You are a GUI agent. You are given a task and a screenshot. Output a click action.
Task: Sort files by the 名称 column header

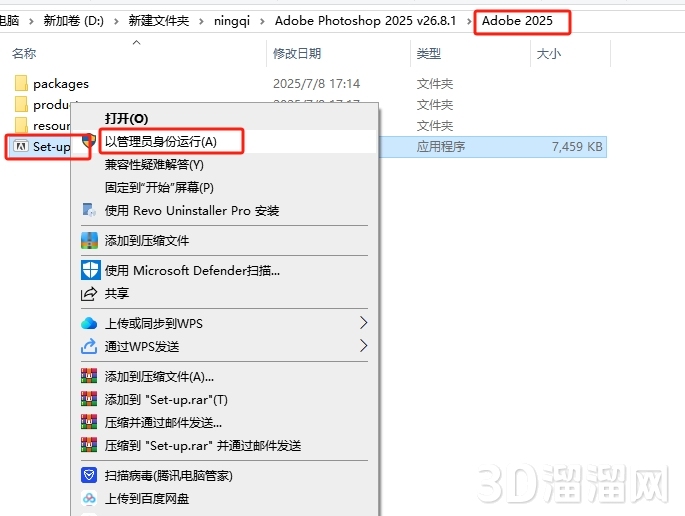24,54
